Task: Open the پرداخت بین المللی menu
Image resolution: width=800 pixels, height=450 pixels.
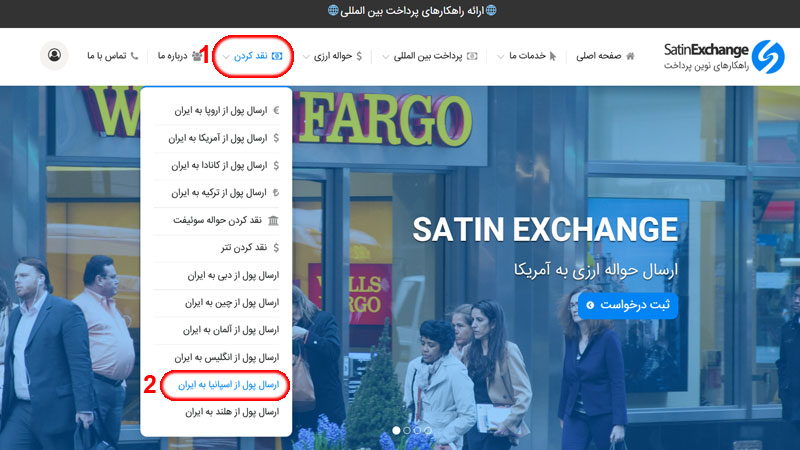Action: tap(430, 56)
